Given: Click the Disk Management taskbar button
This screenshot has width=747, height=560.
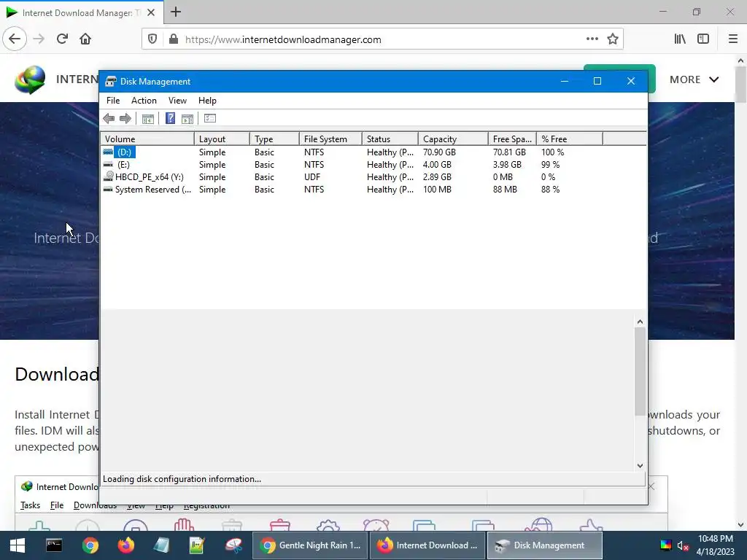Looking at the screenshot, I should click(544, 545).
